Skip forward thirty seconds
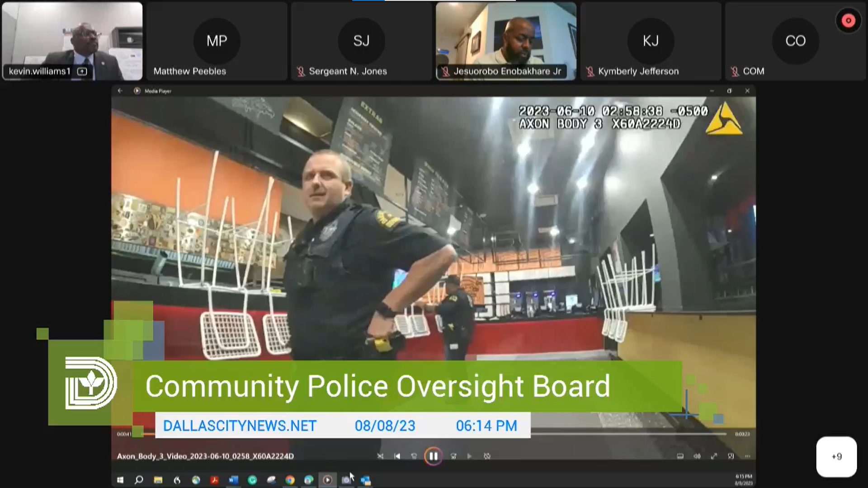The height and width of the screenshot is (488, 868). pyautogui.click(x=453, y=456)
